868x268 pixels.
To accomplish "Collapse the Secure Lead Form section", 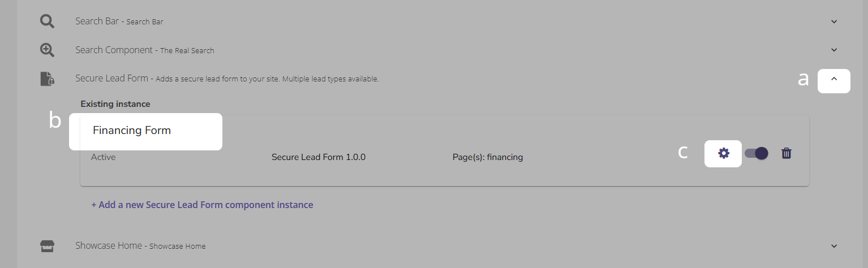I will (833, 80).
